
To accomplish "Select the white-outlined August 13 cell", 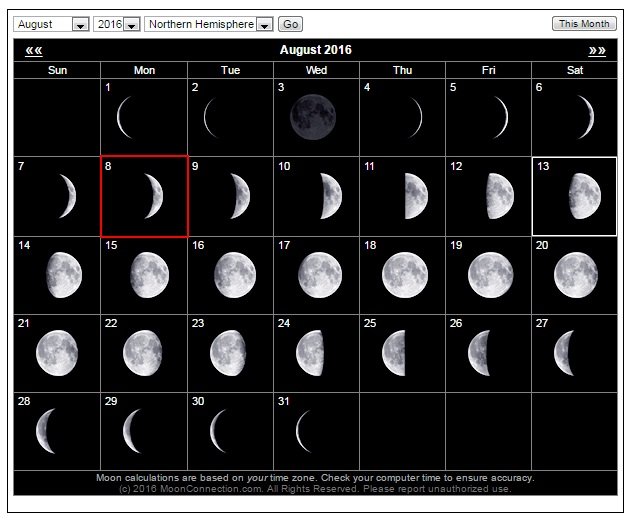I will [x=574, y=196].
